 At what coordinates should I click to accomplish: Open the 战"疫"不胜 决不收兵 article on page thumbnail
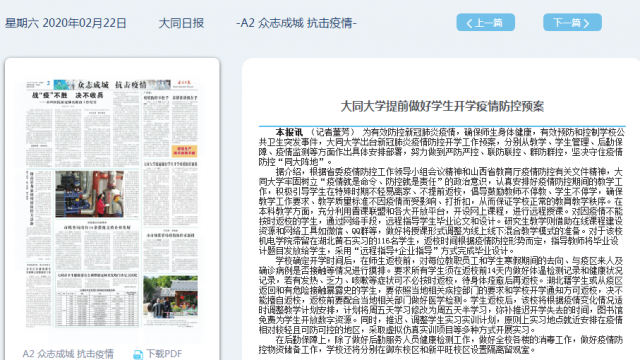67,95
